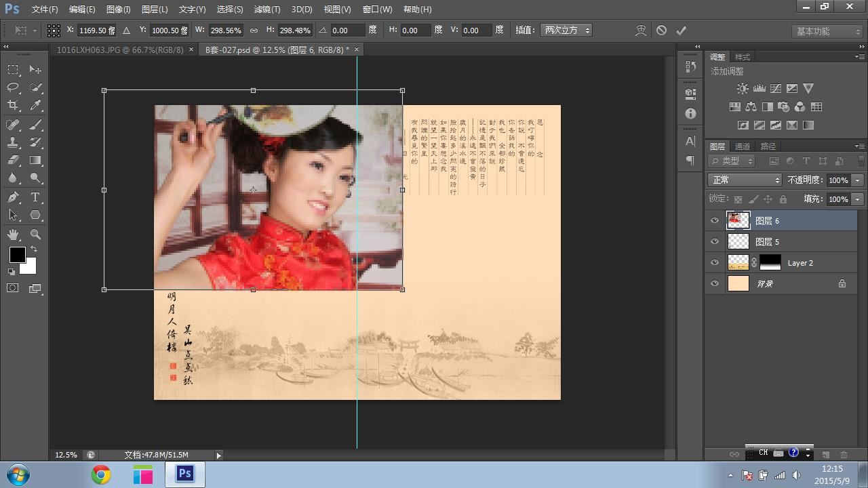The width and height of the screenshot is (868, 488).
Task: Toggle maintain aspect ratio link
Action: pos(254,30)
